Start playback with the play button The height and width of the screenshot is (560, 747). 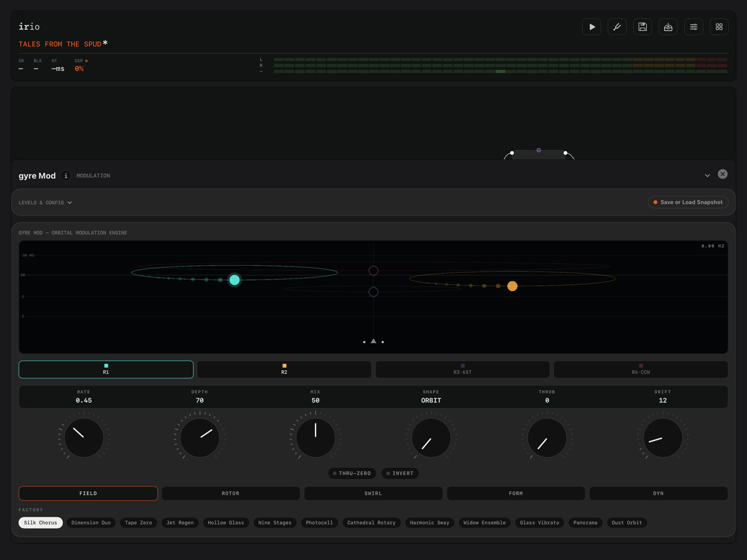(x=592, y=27)
